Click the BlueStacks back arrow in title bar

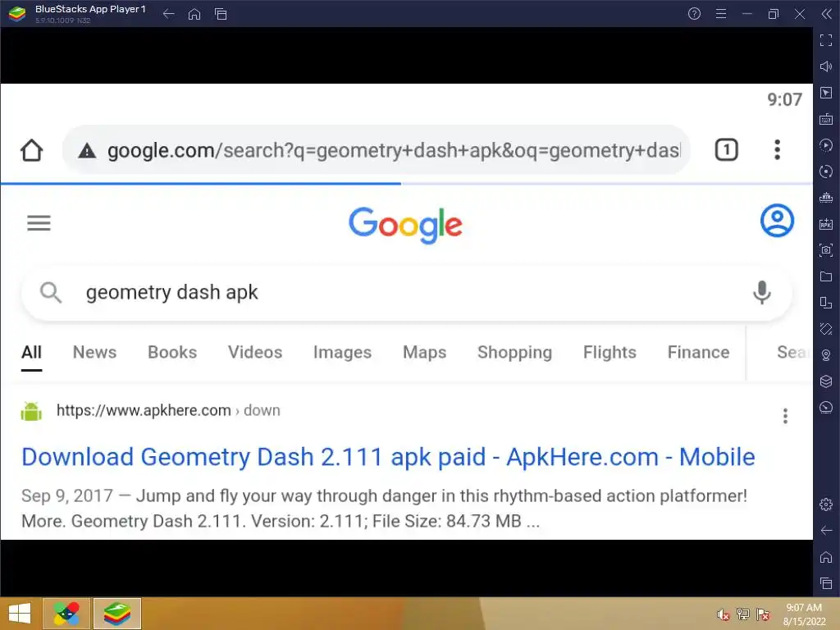[x=168, y=14]
